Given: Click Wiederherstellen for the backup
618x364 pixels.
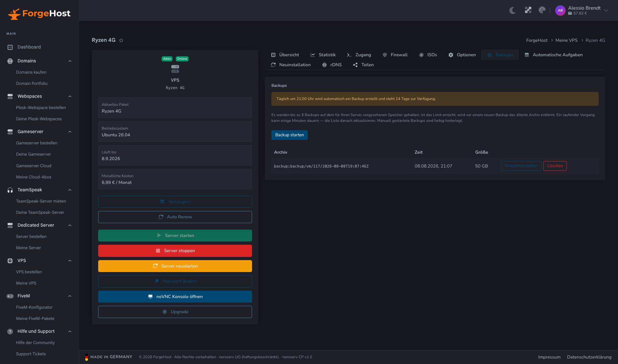Looking at the screenshot, I should click(x=521, y=166).
